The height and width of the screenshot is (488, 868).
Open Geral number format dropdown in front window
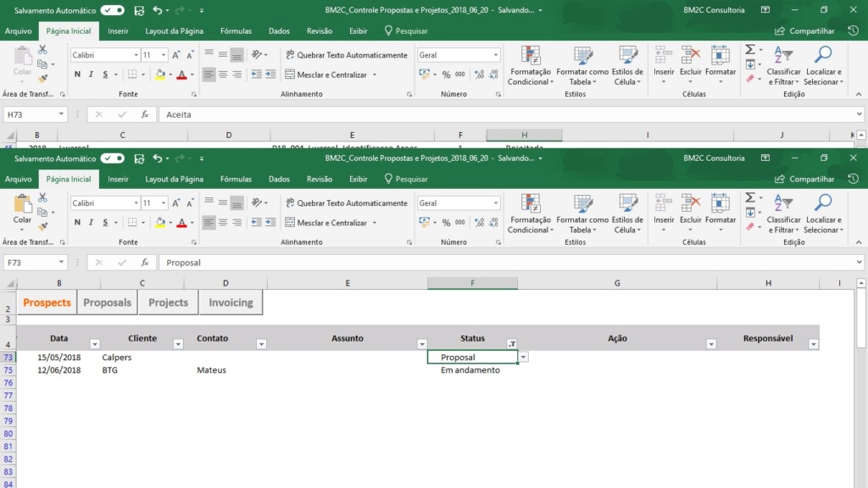pyautogui.click(x=495, y=203)
